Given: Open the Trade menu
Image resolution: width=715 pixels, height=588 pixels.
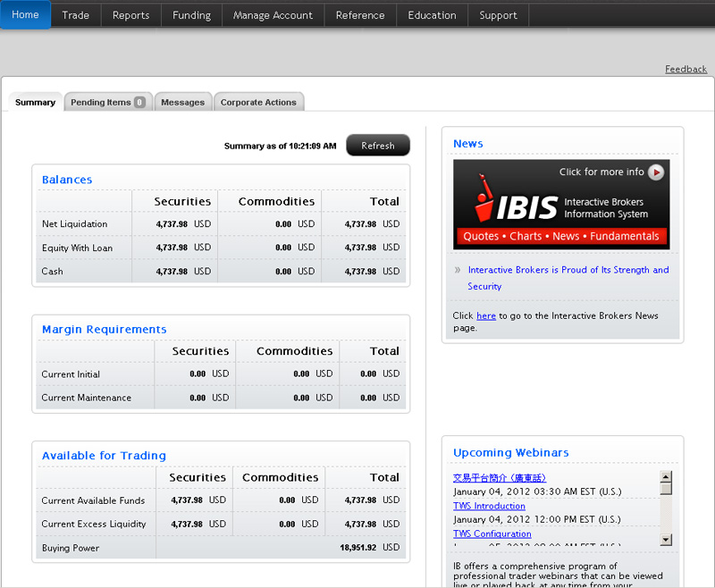Looking at the screenshot, I should pos(75,15).
